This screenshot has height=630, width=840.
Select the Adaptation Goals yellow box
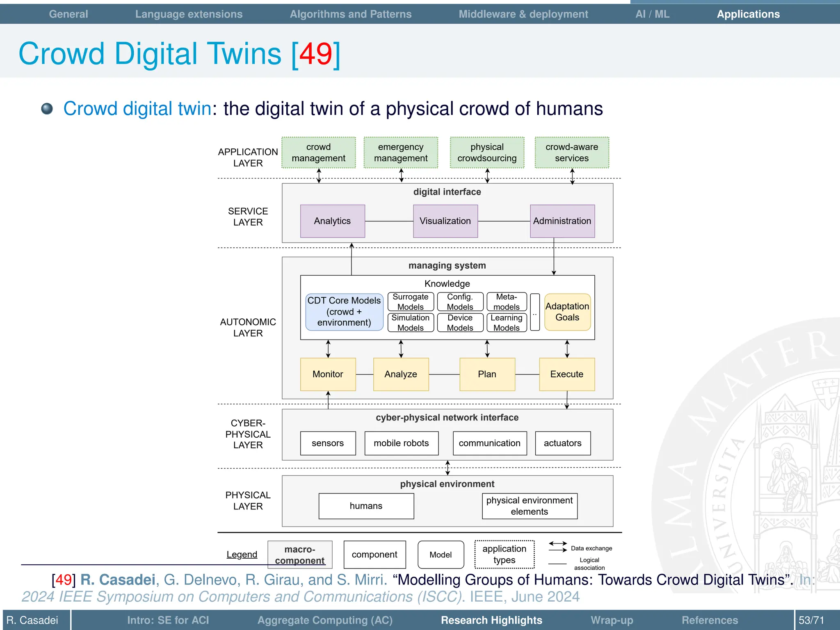567,312
